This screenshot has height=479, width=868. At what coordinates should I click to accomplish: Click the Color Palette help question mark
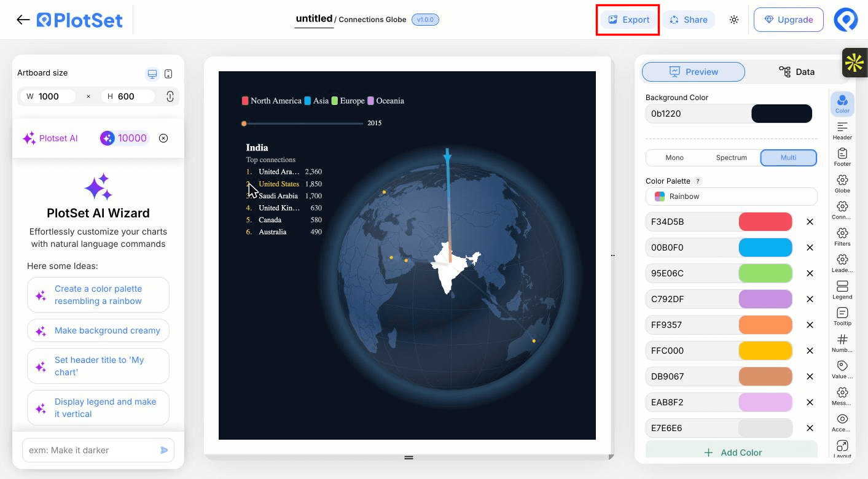coord(698,181)
